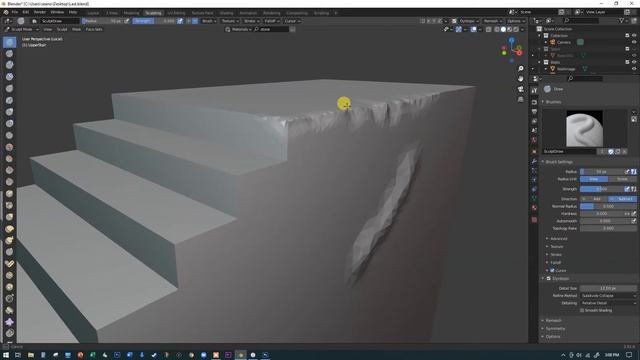This screenshot has width=640, height=360.
Task: Toggle viewport overlays icon
Action: point(473,29)
